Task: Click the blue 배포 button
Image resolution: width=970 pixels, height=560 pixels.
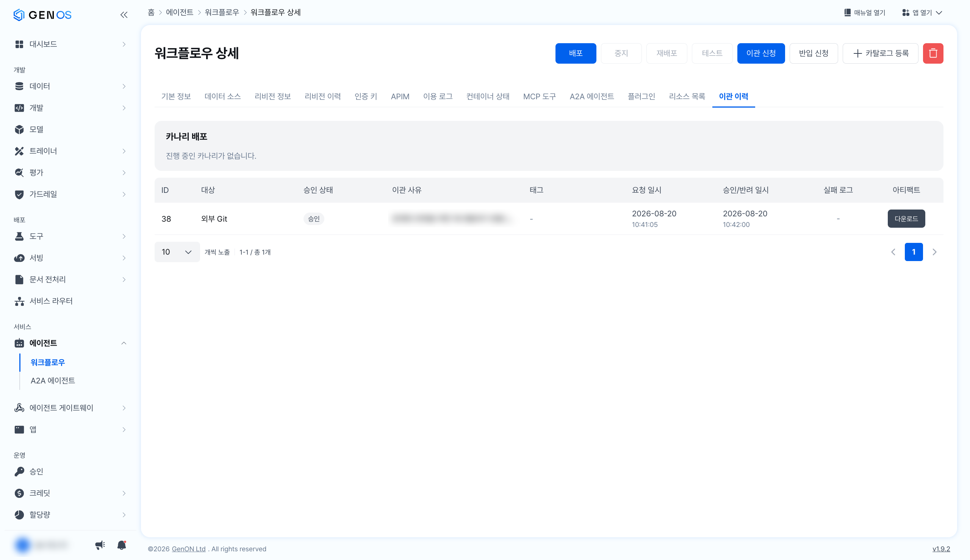Action: pyautogui.click(x=576, y=53)
